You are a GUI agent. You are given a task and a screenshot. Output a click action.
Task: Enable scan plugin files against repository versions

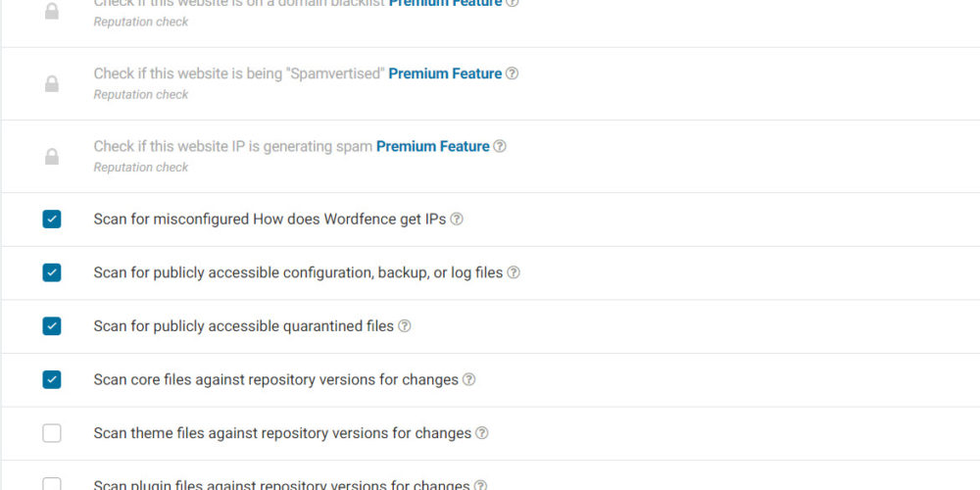point(52,484)
